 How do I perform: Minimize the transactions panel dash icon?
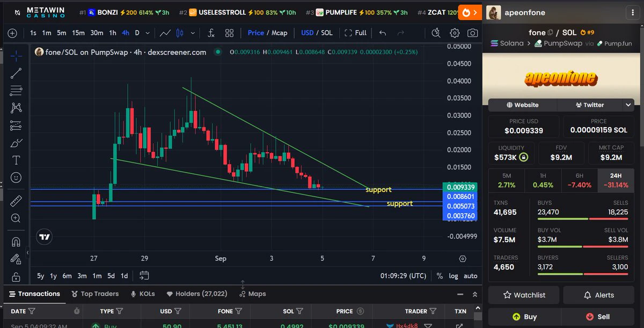(x=460, y=294)
